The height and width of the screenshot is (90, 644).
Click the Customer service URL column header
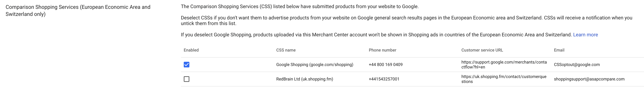click(x=482, y=50)
